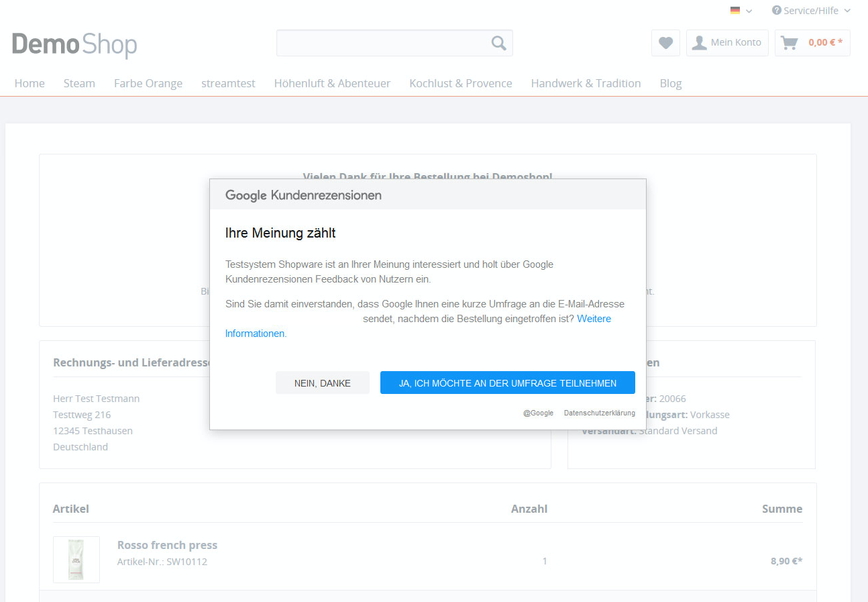This screenshot has height=602, width=868.
Task: Open the Datenschutzerklärung link
Action: [x=600, y=413]
